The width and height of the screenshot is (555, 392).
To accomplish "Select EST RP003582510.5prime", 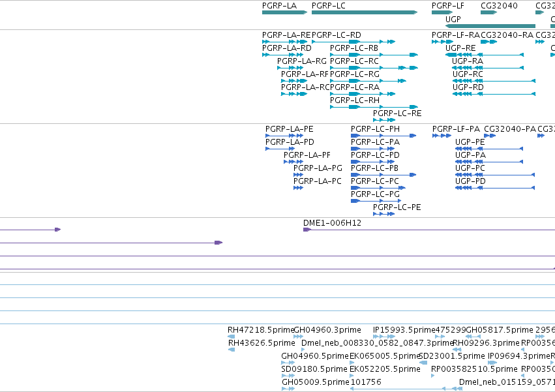I will click(x=474, y=369).
